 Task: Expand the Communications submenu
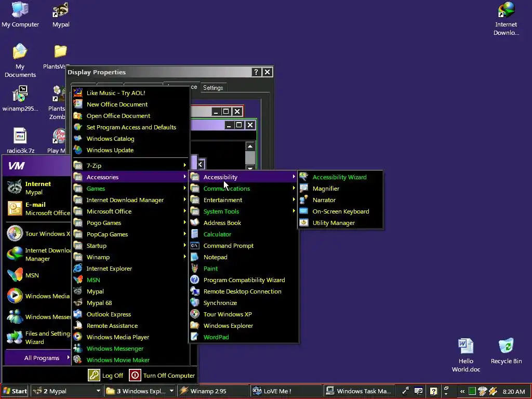point(243,189)
